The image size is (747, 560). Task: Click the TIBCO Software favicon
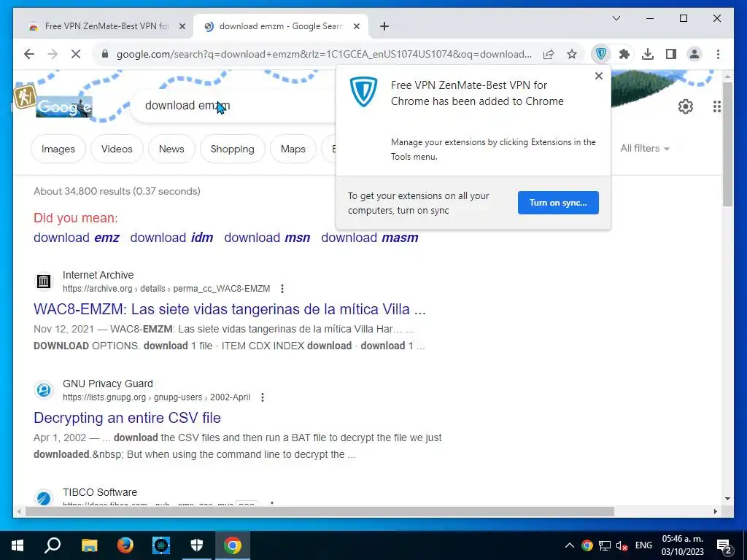43,498
